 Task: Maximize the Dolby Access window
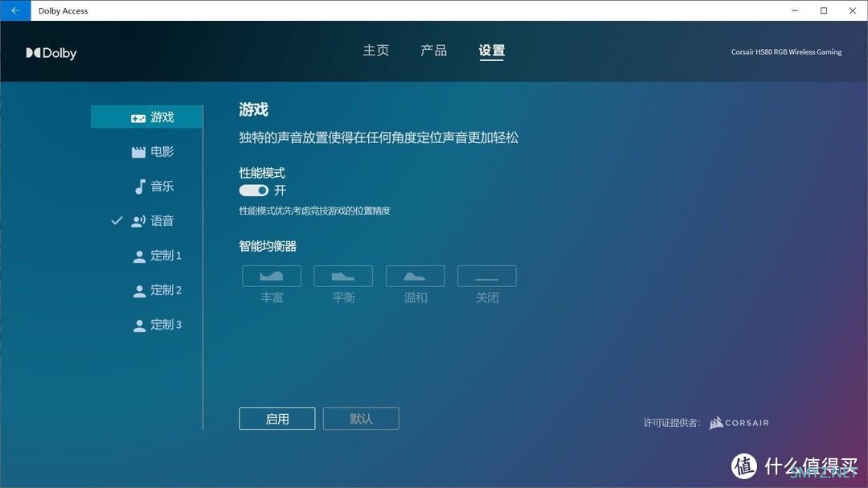[824, 10]
